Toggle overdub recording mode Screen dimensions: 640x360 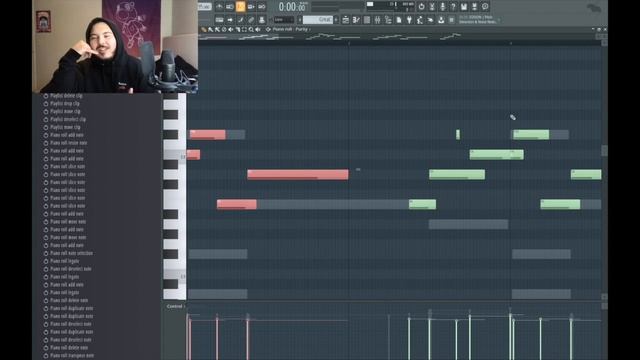(251, 7)
